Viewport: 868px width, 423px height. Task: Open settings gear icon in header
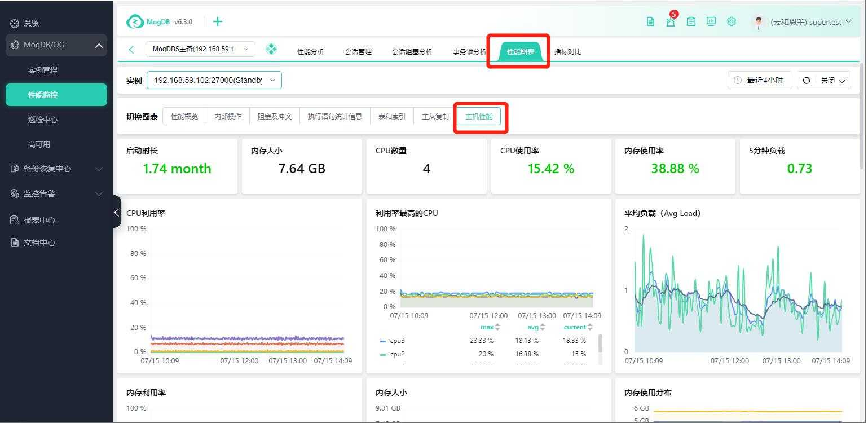point(732,22)
